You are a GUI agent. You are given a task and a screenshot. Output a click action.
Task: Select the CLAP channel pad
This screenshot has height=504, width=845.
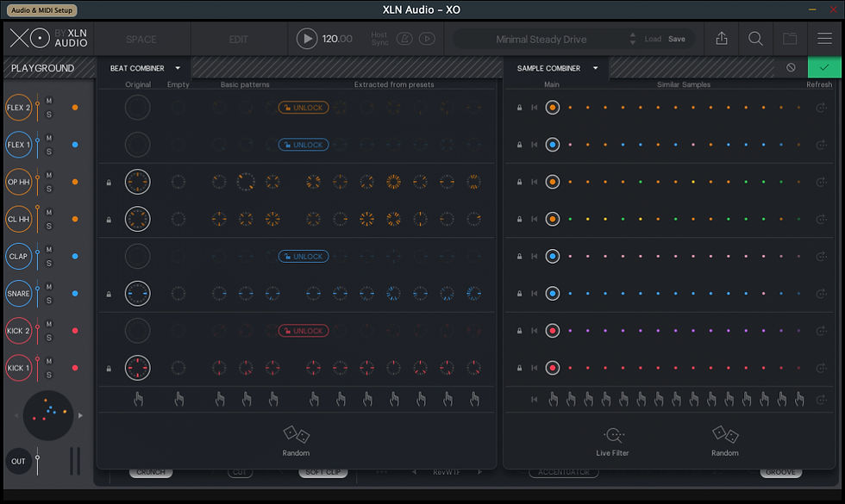point(18,257)
